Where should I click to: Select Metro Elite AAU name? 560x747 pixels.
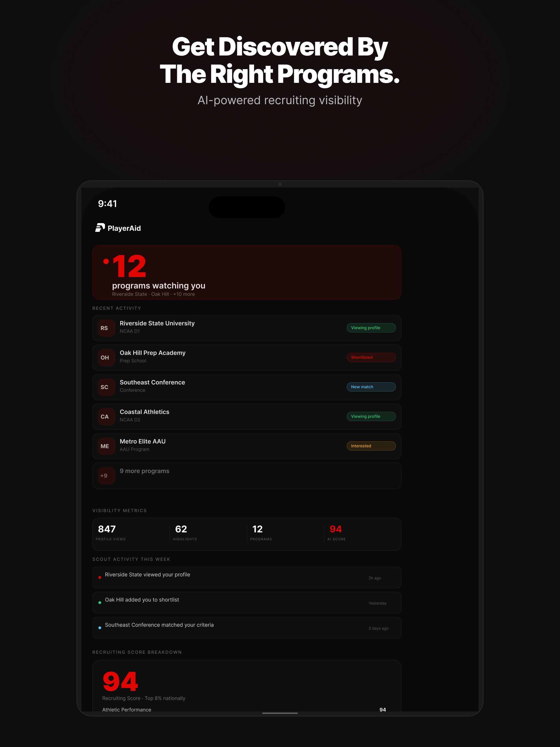coord(142,441)
